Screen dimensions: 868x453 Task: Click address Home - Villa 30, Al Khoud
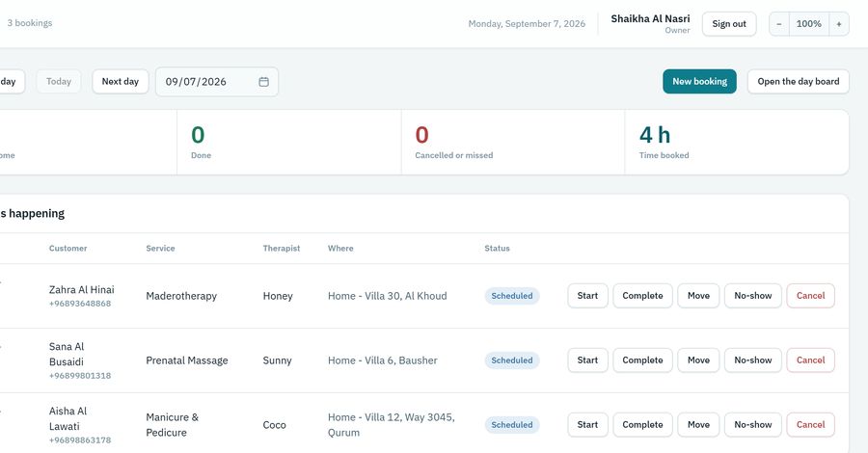(x=388, y=296)
